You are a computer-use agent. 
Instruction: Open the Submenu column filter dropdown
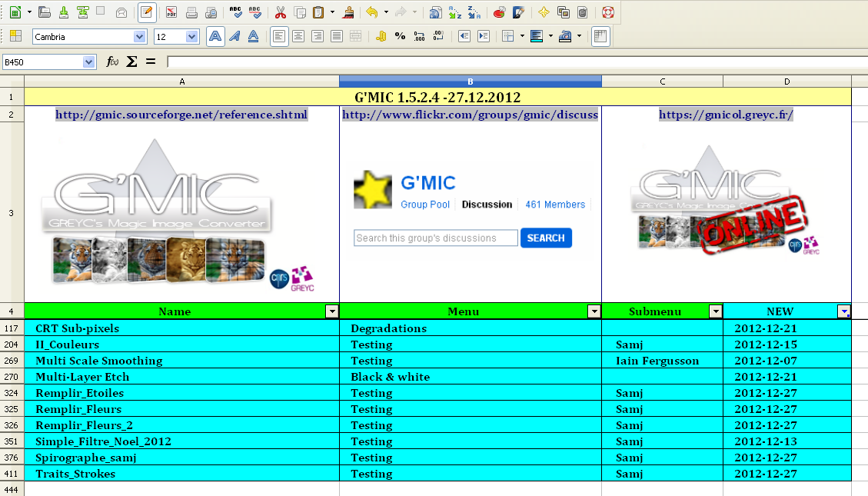716,311
